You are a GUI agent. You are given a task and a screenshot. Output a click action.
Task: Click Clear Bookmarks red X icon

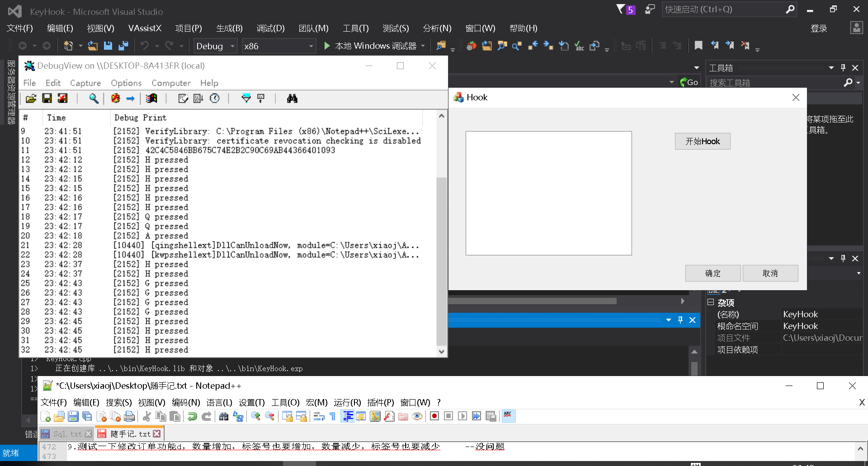745,46
